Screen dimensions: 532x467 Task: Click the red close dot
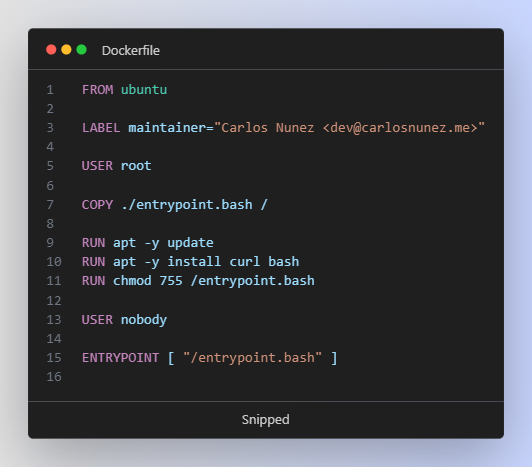pyautogui.click(x=51, y=50)
